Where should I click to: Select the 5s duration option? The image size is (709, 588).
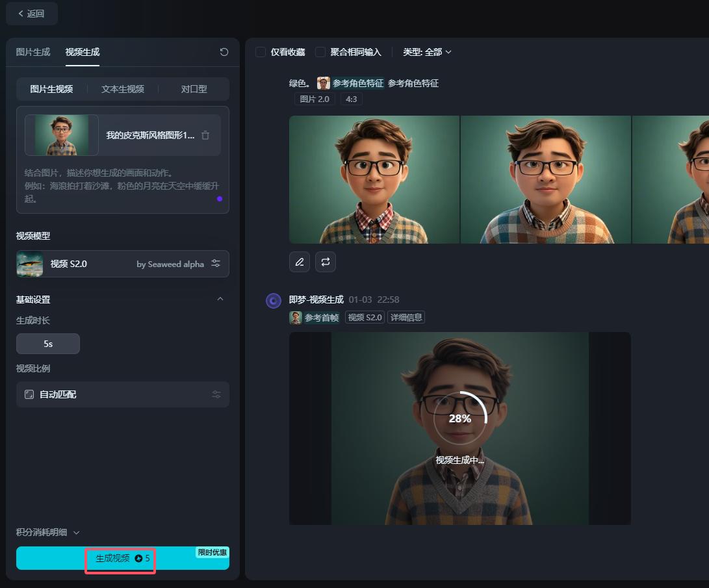(48, 344)
